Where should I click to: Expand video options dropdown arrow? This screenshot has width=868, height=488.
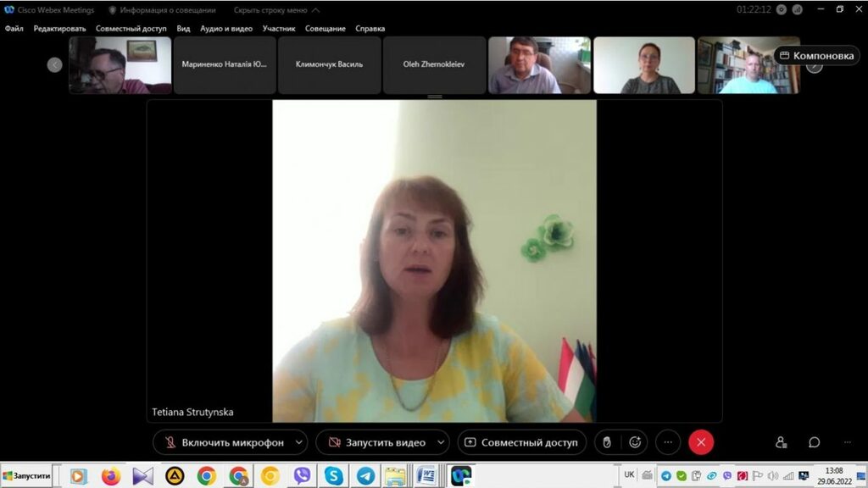(x=440, y=442)
